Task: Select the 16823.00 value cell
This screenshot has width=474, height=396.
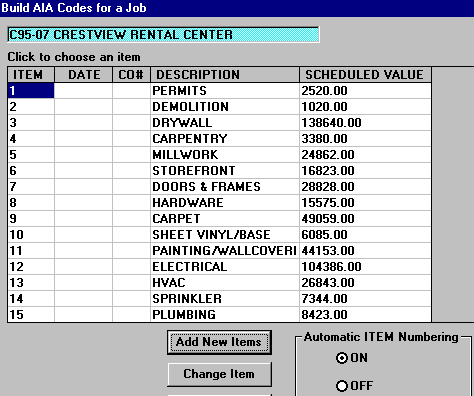Action: pyautogui.click(x=365, y=171)
